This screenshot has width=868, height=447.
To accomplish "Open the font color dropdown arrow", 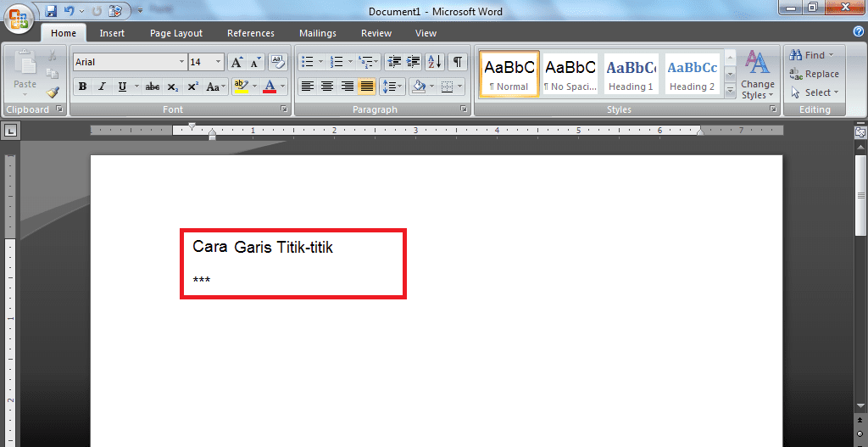I will point(283,87).
